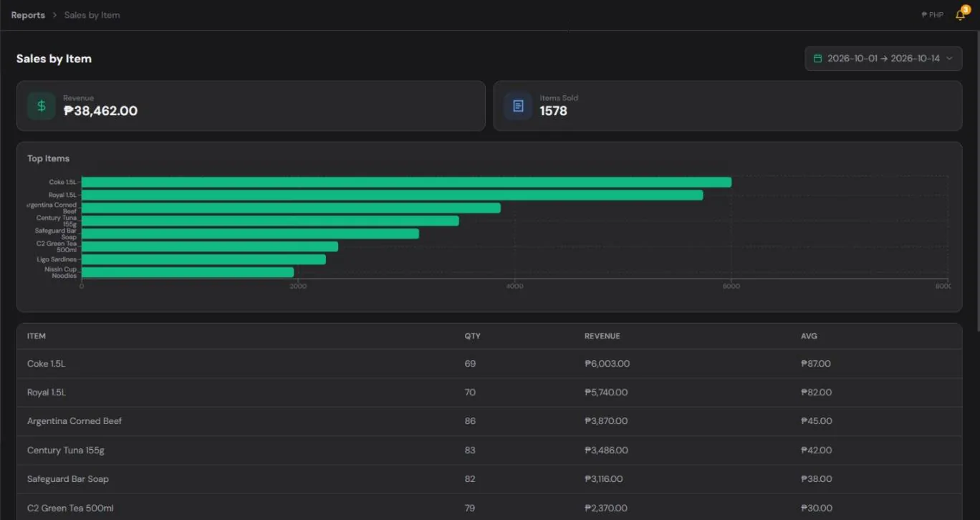Image resolution: width=980 pixels, height=520 pixels.
Task: Click the PHP currency indicator
Action: coord(932,15)
